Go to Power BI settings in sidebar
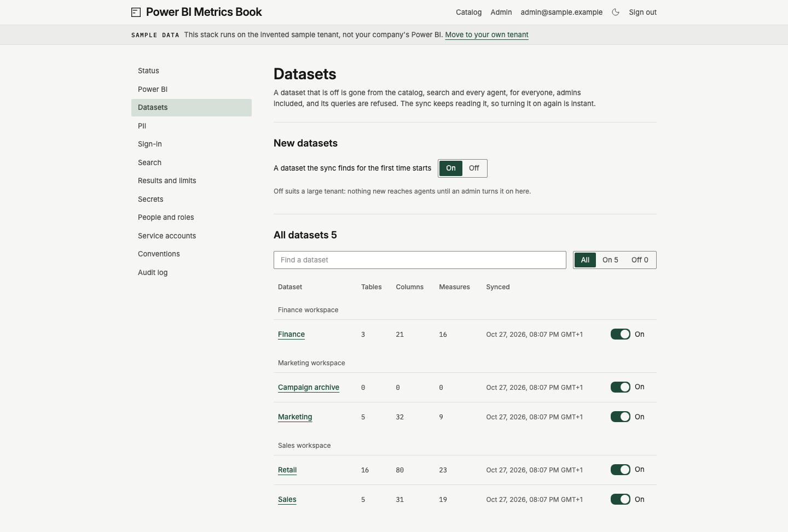This screenshot has width=788, height=532. (x=192, y=90)
